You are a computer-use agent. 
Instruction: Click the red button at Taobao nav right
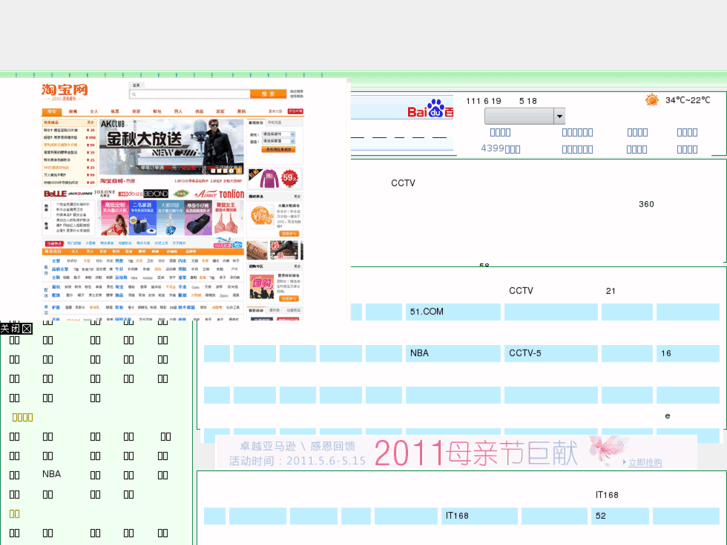pos(295,111)
